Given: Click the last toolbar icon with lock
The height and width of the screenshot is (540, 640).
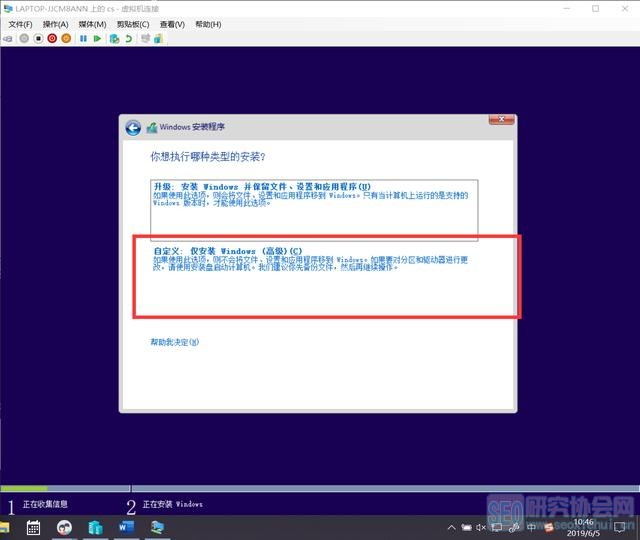Looking at the screenshot, I should click(158, 39).
